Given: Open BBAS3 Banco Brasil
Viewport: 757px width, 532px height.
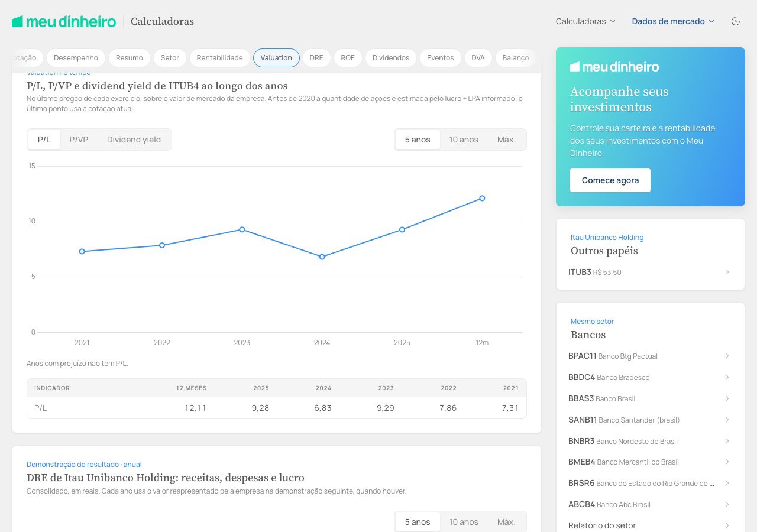Looking at the screenshot, I should pos(649,398).
